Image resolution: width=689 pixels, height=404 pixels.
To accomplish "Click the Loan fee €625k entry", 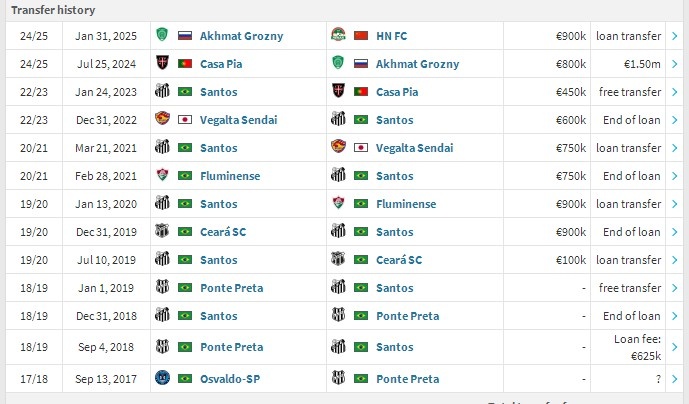I will tap(637, 347).
